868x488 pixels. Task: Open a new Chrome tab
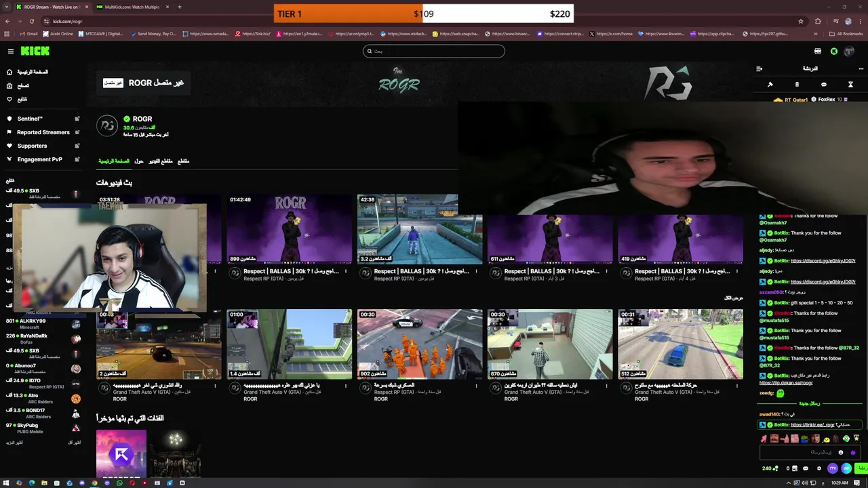(179, 7)
